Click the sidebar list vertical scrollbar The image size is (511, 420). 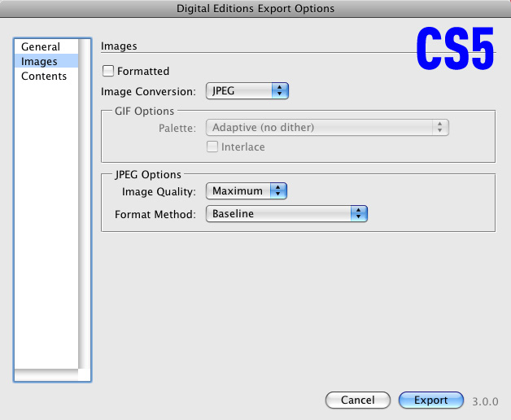84,203
